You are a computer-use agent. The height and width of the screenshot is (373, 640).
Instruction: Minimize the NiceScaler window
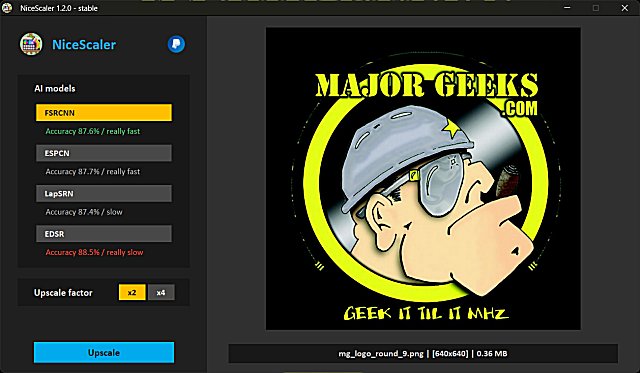[x=567, y=8]
